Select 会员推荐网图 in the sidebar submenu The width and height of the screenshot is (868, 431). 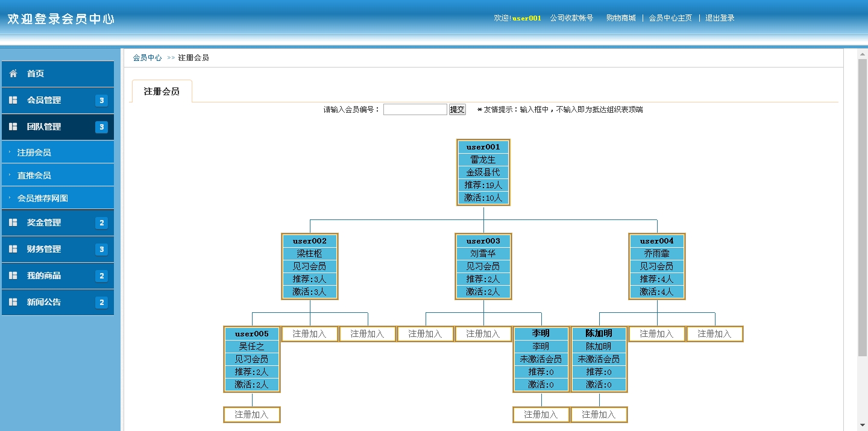[58, 198]
